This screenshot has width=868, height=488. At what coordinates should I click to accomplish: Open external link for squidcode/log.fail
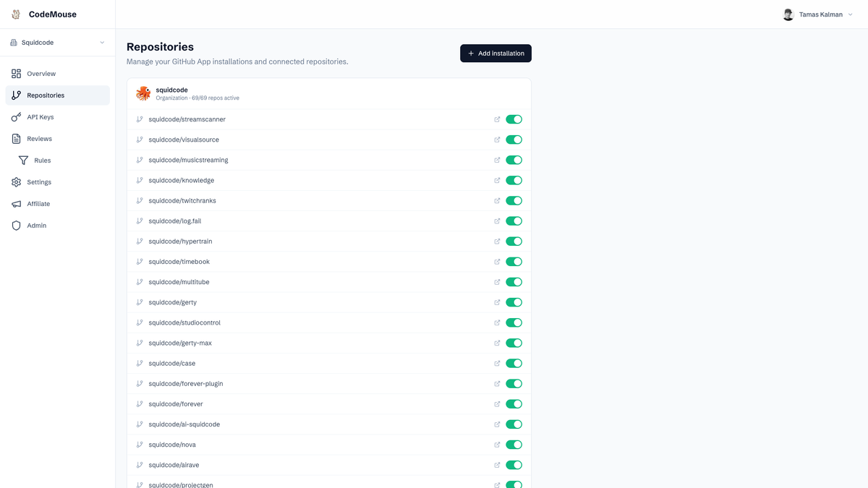click(x=497, y=221)
